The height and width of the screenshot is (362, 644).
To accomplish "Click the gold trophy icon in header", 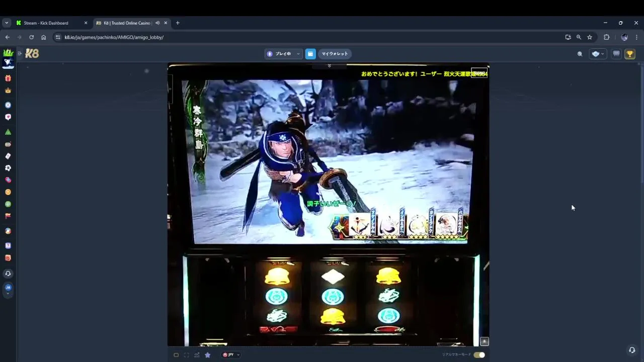I will click(x=630, y=54).
